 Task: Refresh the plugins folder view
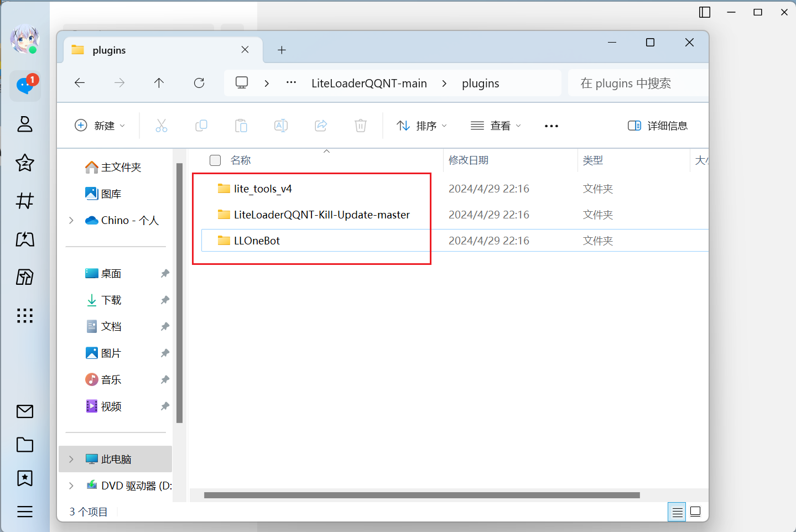(x=199, y=83)
